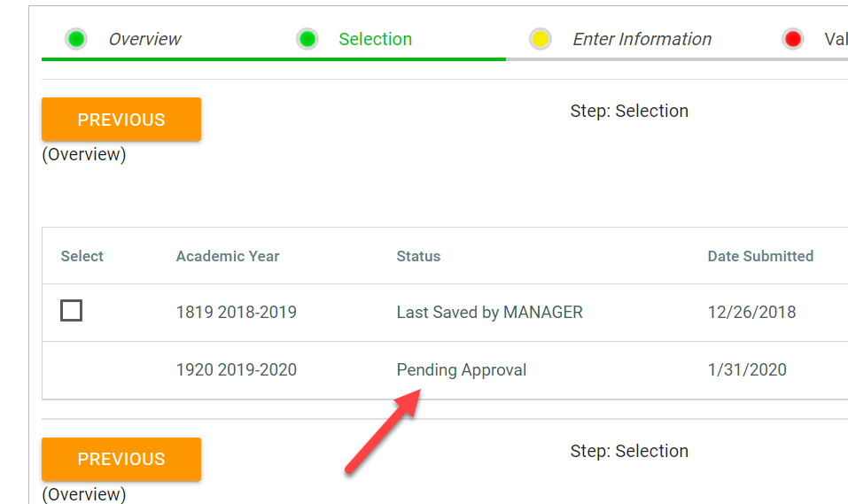Open the Overview step tab
This screenshot has width=848, height=504.
144,39
